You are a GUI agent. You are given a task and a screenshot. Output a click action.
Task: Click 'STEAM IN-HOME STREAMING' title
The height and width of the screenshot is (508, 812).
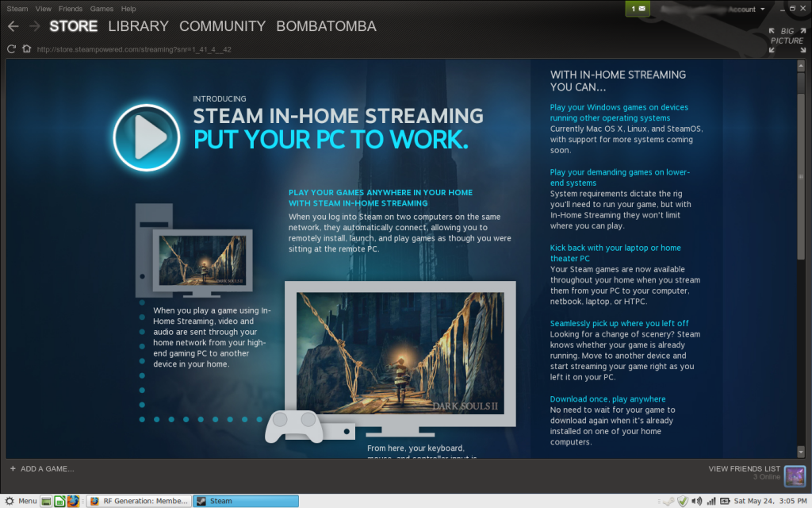point(338,116)
